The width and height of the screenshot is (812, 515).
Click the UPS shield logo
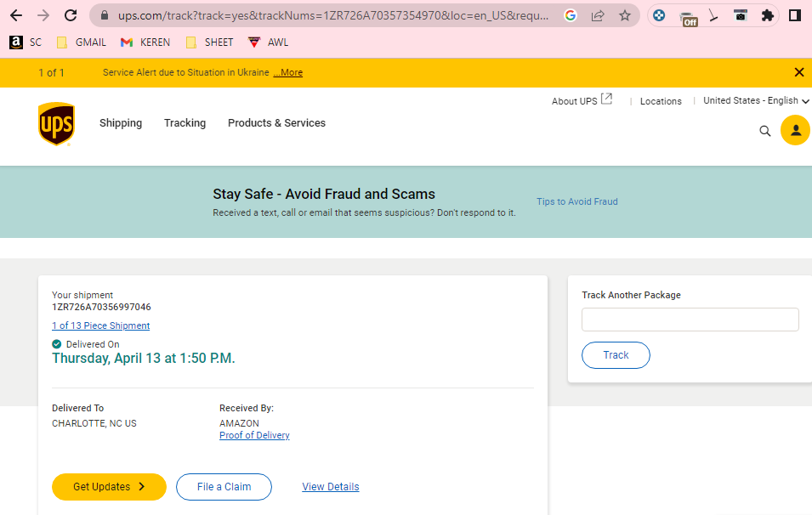(56, 124)
